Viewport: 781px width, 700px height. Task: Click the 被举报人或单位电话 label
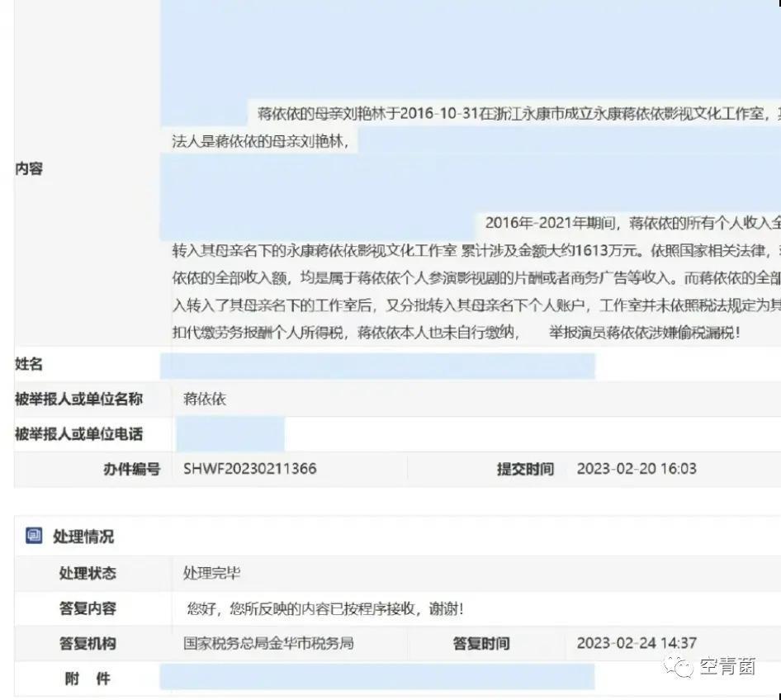click(x=78, y=434)
